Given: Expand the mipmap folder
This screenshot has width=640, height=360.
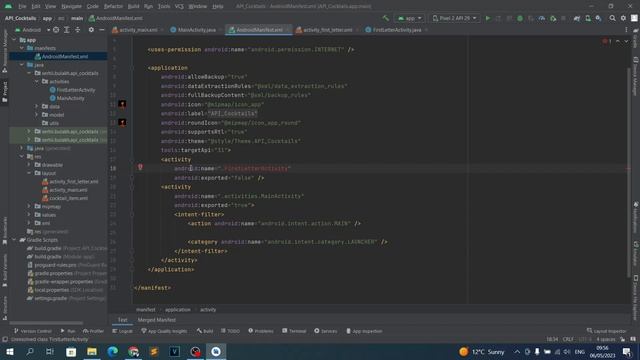Looking at the screenshot, I should coord(29,207).
